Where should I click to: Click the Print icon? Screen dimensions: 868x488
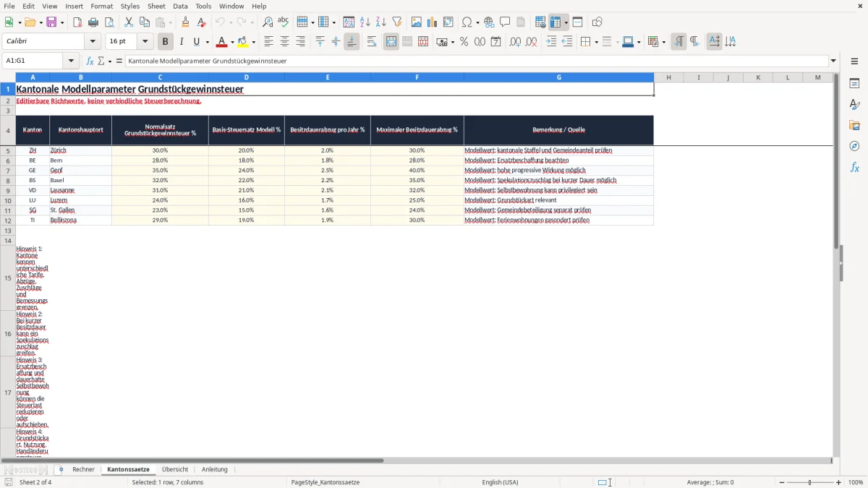[93, 22]
